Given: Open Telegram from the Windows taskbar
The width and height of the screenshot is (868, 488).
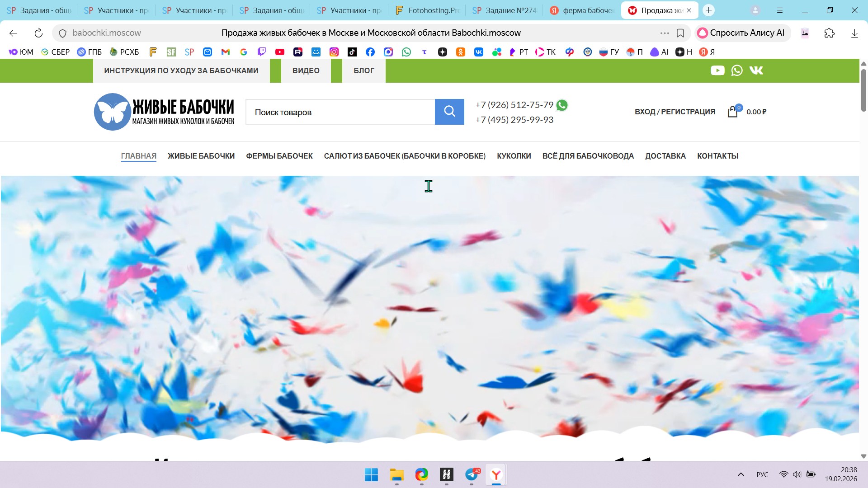Looking at the screenshot, I should click(x=472, y=475).
